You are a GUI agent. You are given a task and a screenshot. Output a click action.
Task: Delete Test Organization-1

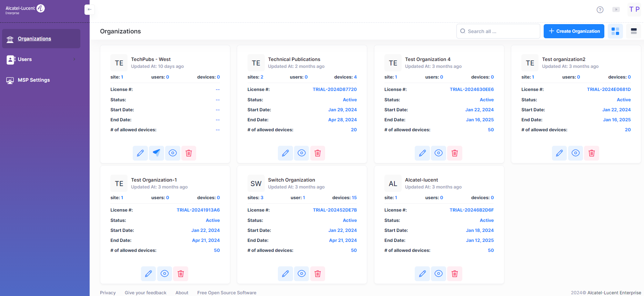(181, 274)
